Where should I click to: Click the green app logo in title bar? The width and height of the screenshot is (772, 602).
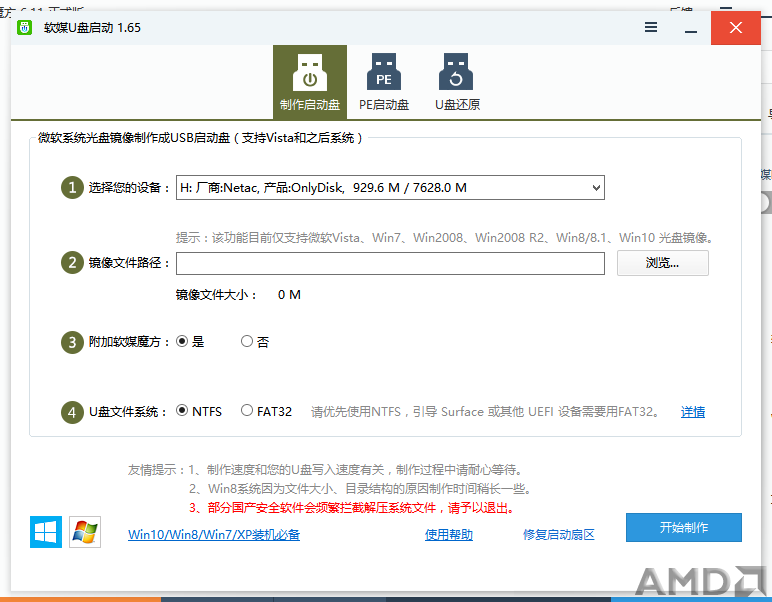pos(24,28)
